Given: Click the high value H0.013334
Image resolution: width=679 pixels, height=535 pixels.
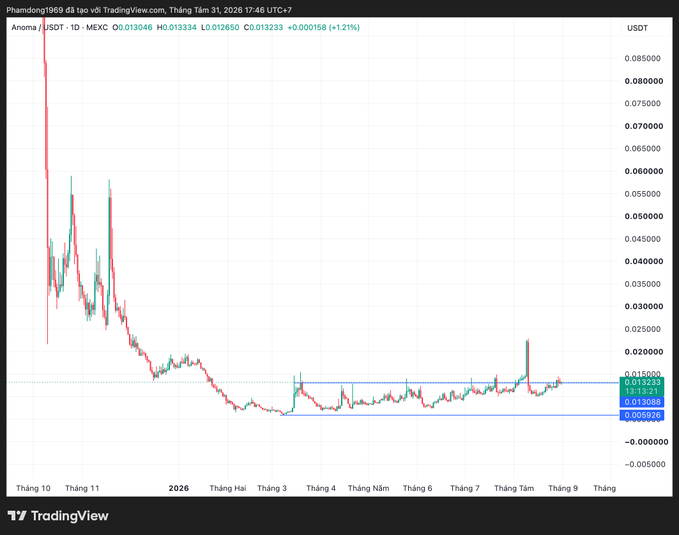Looking at the screenshot, I should click(176, 27).
